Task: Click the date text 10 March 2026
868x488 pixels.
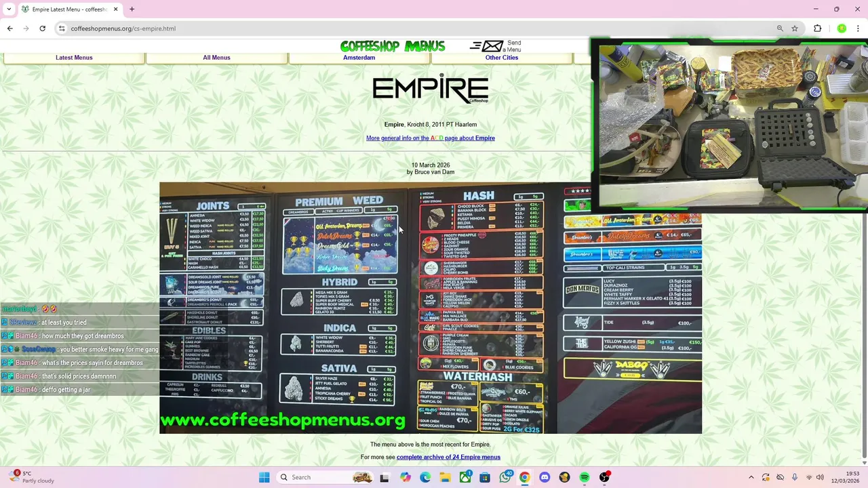Action: 431,165
